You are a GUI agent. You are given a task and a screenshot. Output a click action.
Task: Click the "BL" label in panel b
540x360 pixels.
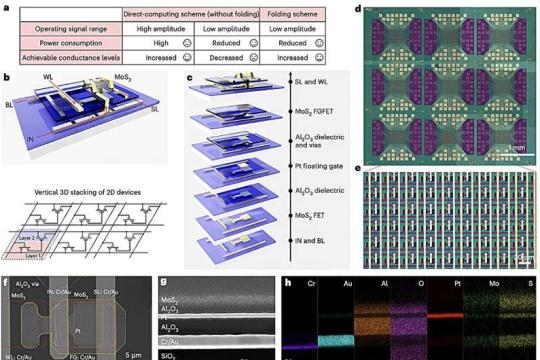click(x=9, y=105)
